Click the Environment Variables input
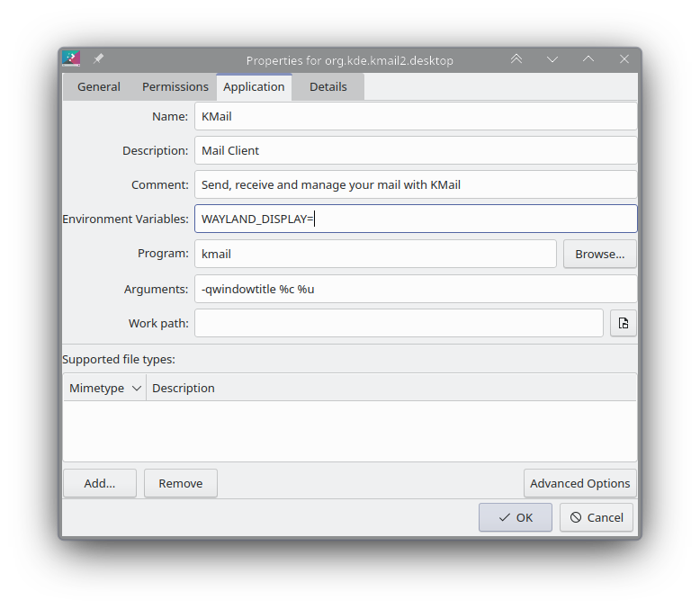 tap(416, 219)
